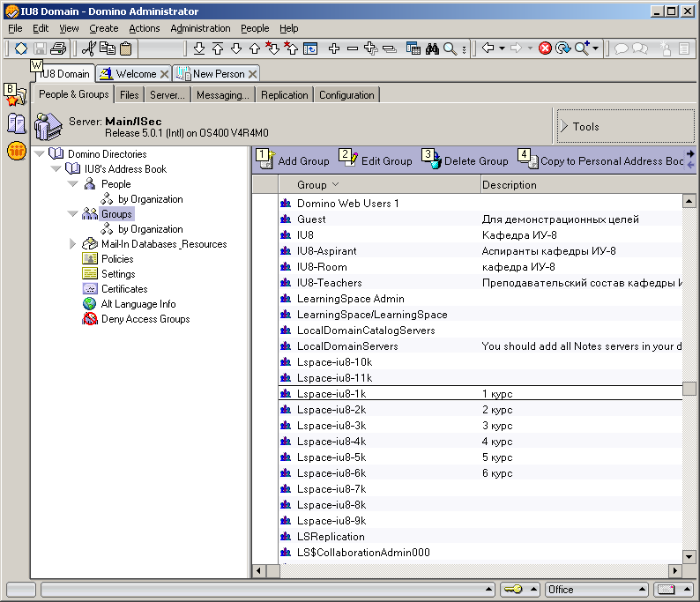The height and width of the screenshot is (602, 700).
Task: Select Alt Language Info tree item
Action: tap(130, 304)
